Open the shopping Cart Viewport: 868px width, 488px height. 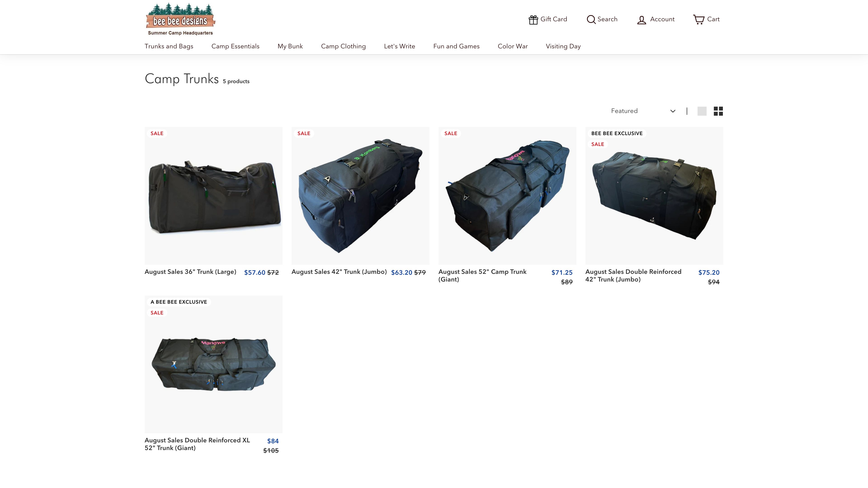[706, 19]
